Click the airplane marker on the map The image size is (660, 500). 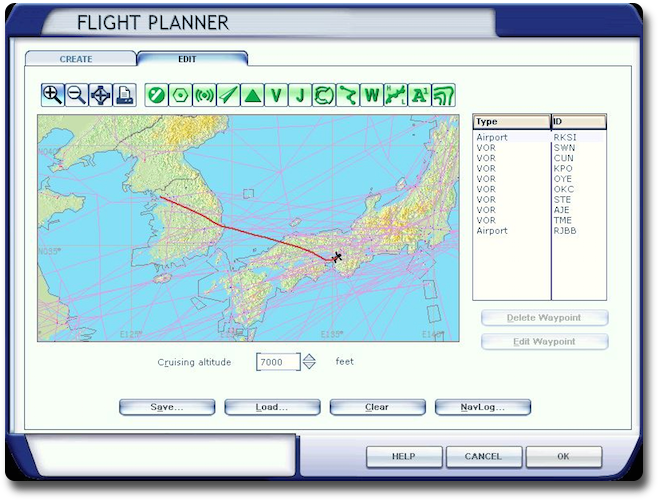337,257
